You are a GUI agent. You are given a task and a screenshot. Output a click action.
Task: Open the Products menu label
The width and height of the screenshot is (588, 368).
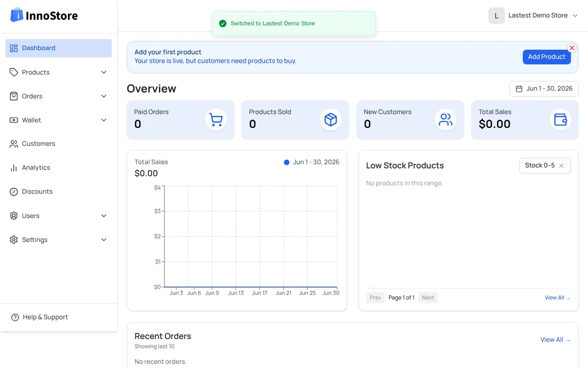pyautogui.click(x=36, y=72)
